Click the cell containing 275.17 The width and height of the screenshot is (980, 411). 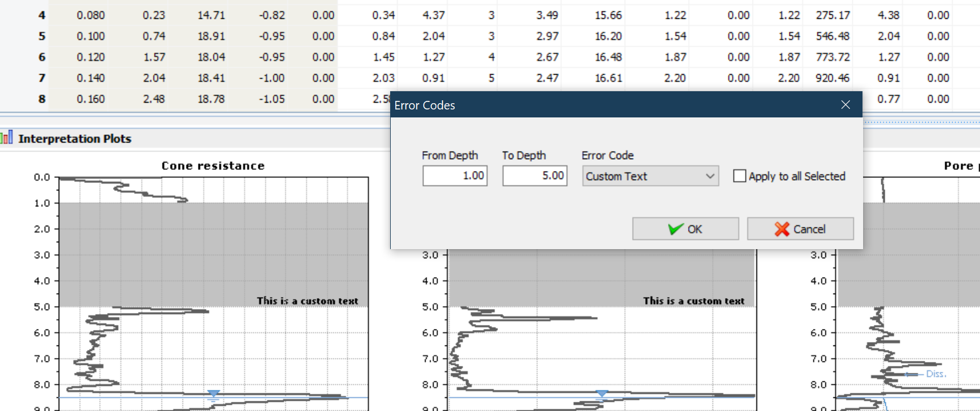832,15
